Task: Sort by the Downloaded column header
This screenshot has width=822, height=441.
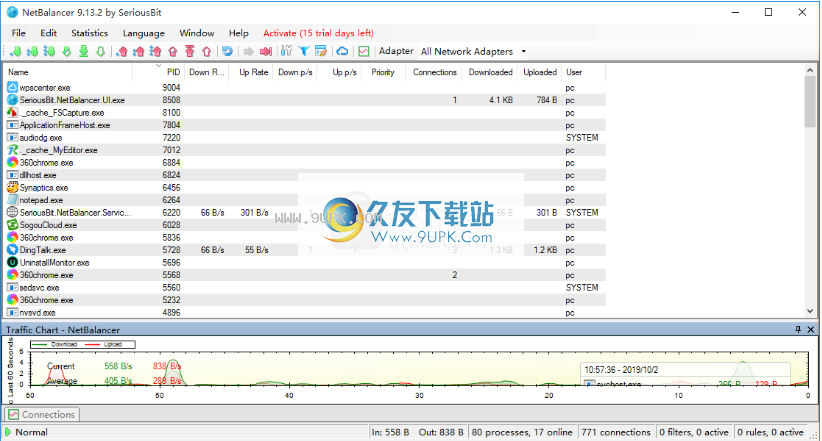Action: (490, 72)
